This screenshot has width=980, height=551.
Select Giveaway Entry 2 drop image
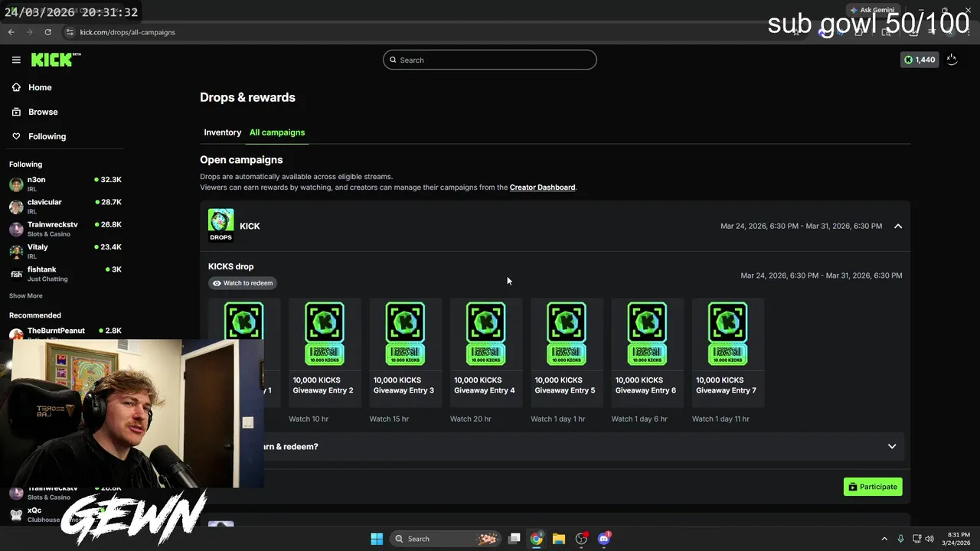click(x=325, y=334)
